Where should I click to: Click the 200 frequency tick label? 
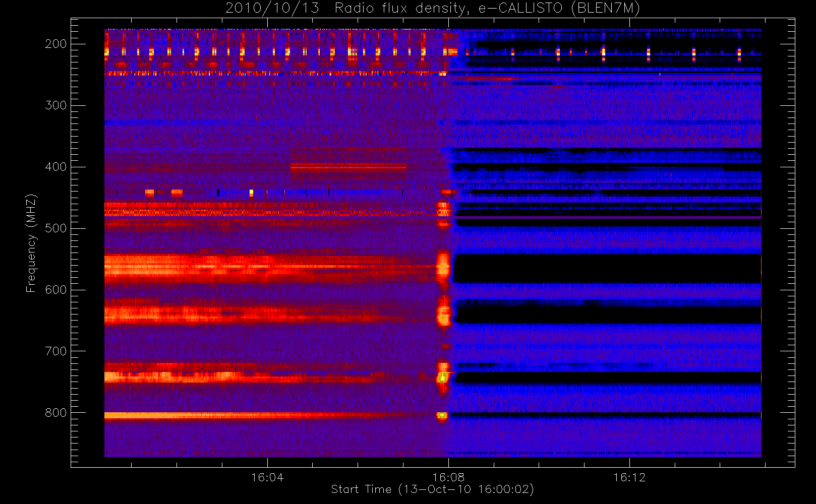(56, 44)
